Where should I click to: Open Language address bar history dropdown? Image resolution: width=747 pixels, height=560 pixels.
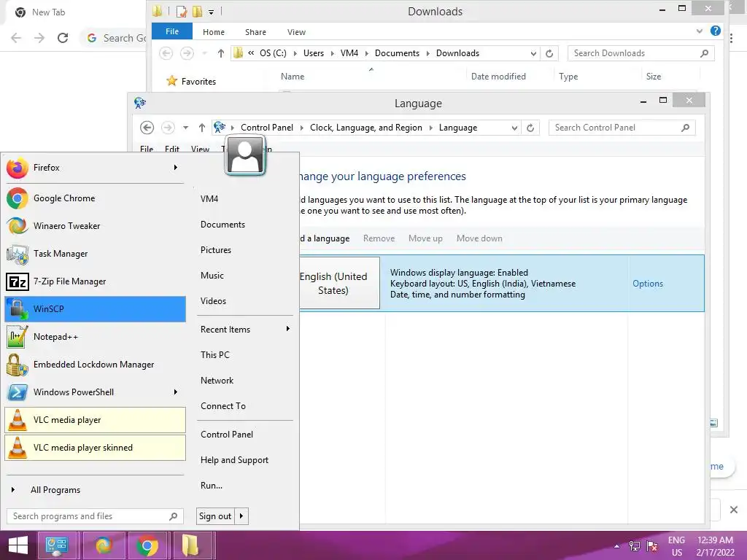[514, 128]
